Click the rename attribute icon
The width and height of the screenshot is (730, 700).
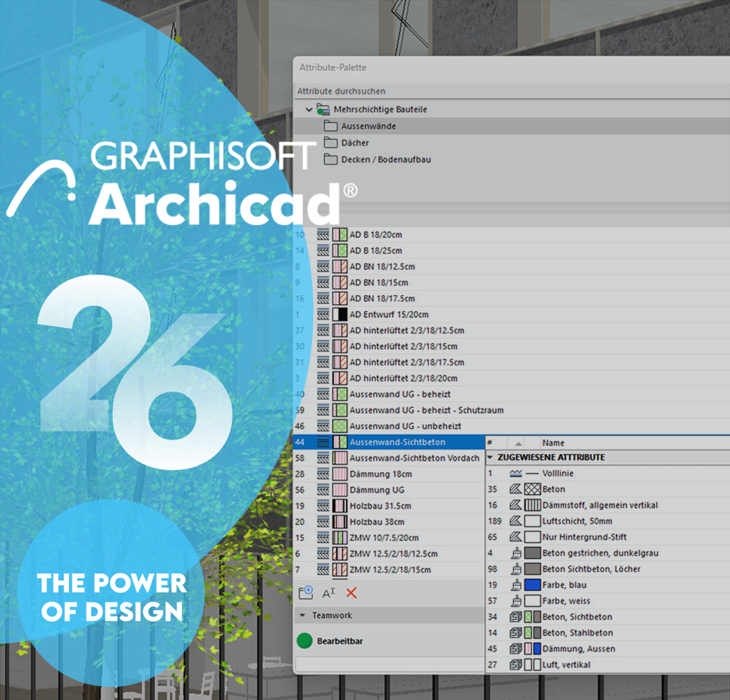pyautogui.click(x=328, y=593)
